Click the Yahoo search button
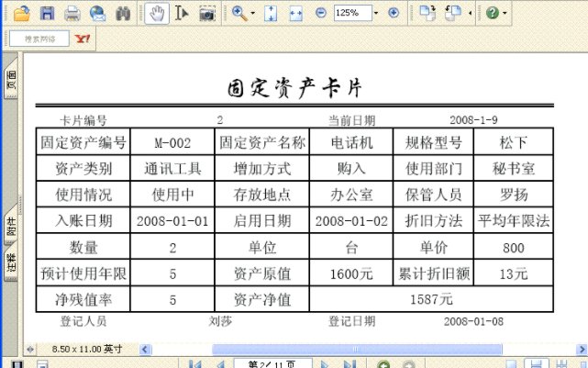The width and height of the screenshot is (588, 368). pyautogui.click(x=83, y=39)
